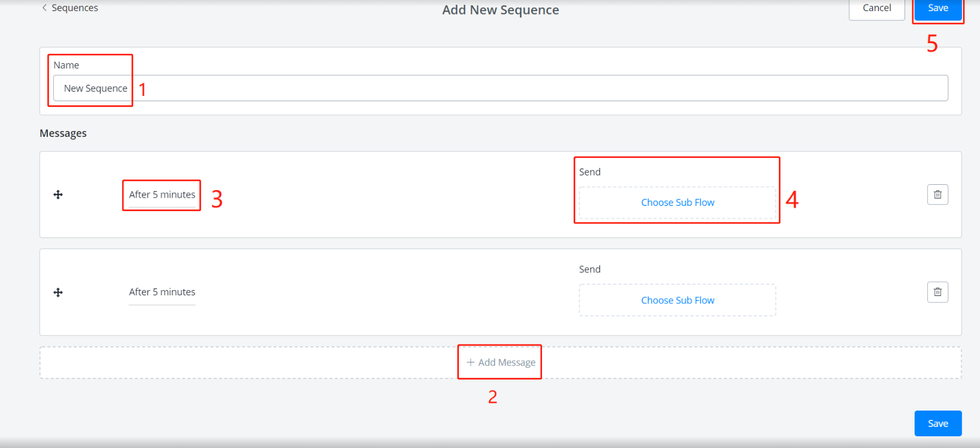Image resolution: width=980 pixels, height=448 pixels.
Task: Delete the second message with the trash icon
Action: click(937, 292)
